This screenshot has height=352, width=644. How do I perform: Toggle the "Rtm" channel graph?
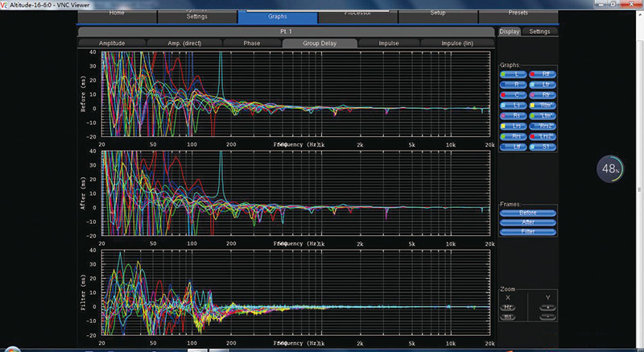[x=543, y=106]
